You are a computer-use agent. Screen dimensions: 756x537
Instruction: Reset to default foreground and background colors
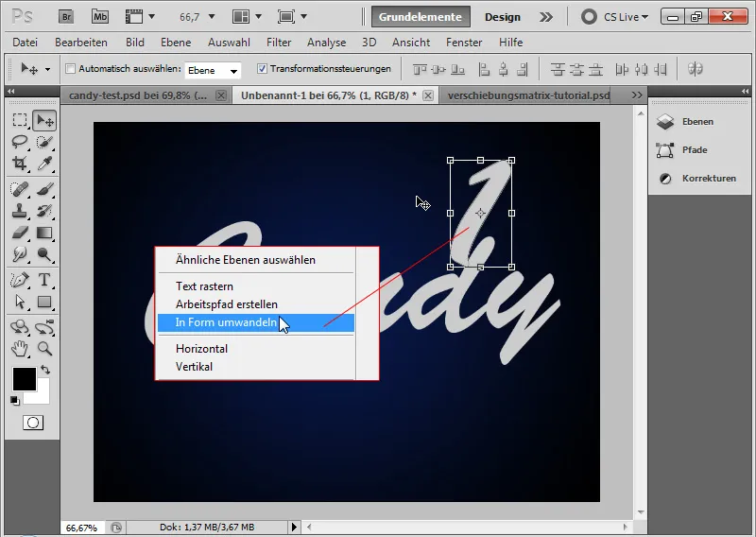[15, 401]
